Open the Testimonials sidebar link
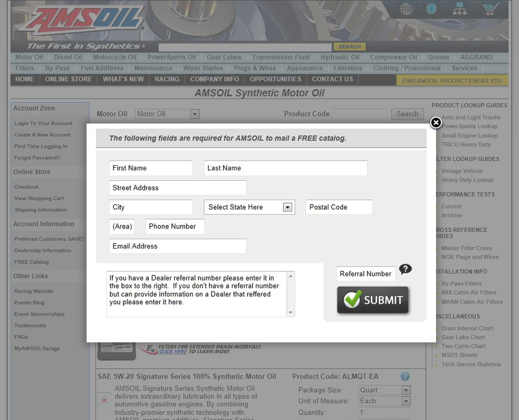The width and height of the screenshot is (519, 420). coord(30,326)
